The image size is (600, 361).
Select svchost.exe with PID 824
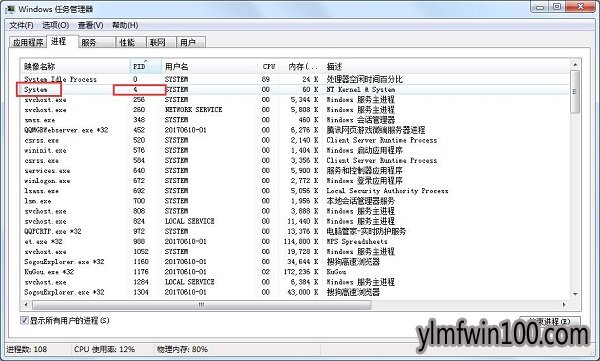(x=295, y=221)
